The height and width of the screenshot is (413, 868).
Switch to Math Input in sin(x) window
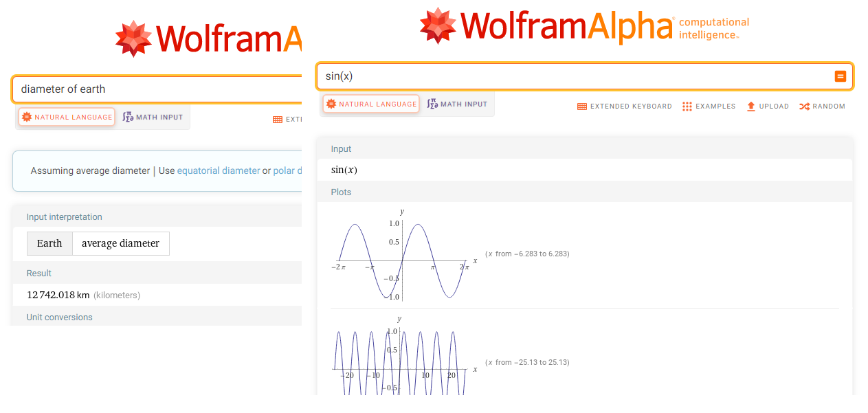click(457, 104)
